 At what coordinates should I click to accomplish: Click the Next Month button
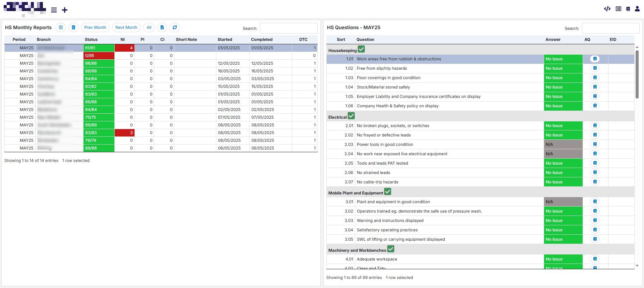[126, 27]
